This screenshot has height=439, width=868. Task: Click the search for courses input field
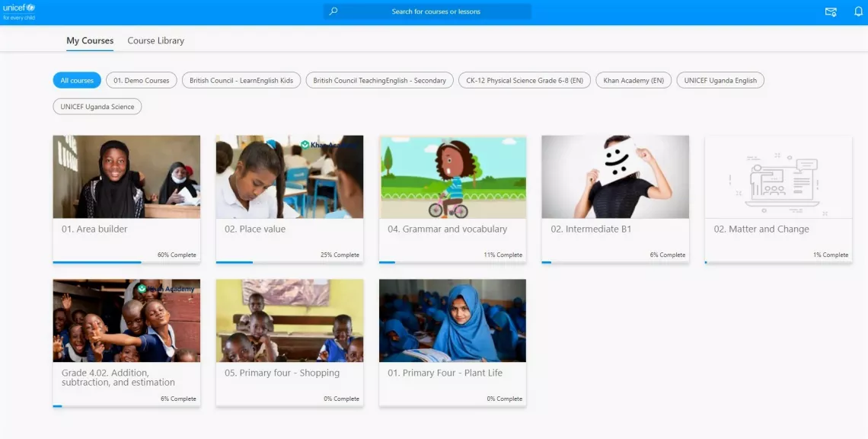[x=425, y=11]
